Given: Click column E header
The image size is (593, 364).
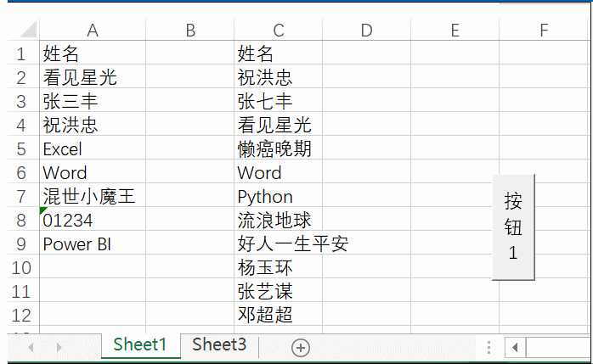Looking at the screenshot, I should (455, 31).
